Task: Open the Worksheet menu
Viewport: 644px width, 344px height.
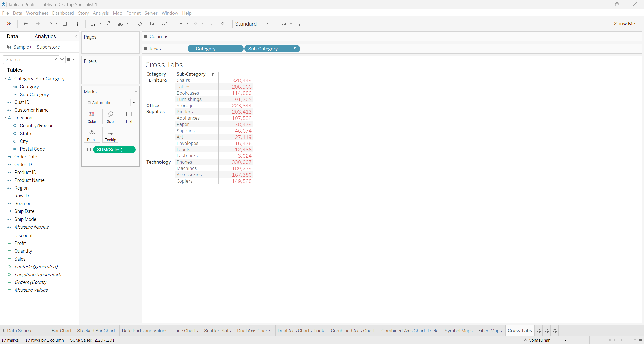Action: [x=37, y=13]
